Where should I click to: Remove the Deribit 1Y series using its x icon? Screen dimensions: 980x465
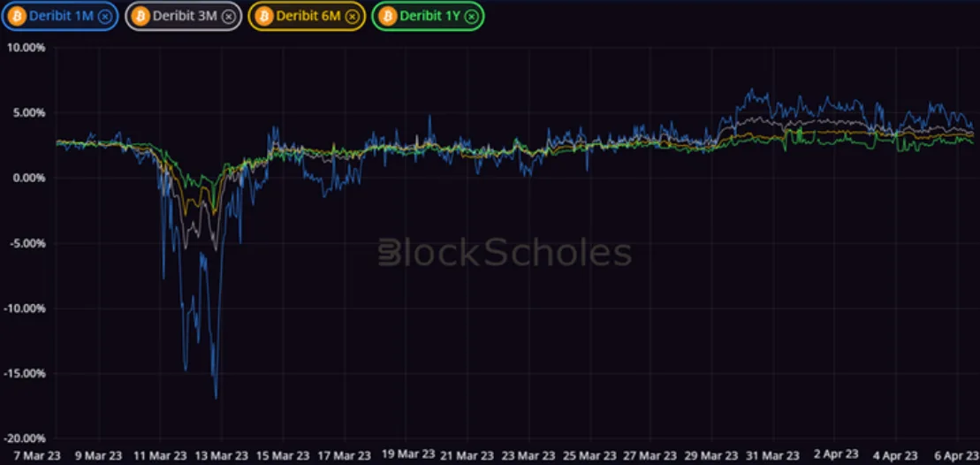[x=471, y=17]
